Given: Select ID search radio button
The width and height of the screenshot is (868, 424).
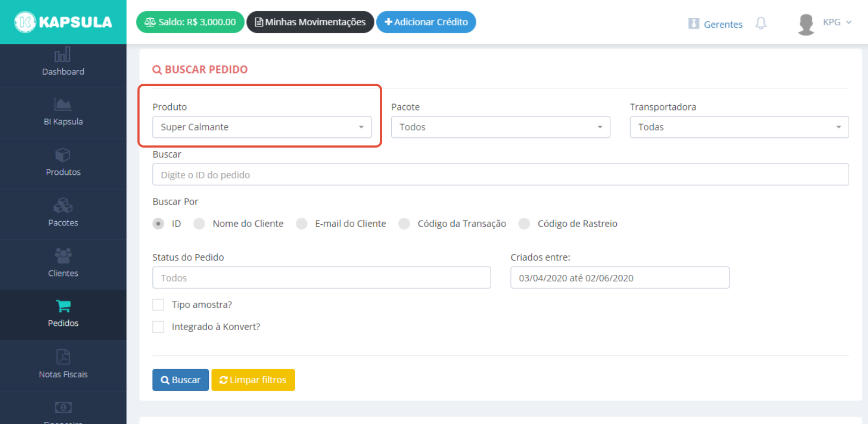Looking at the screenshot, I should point(158,224).
